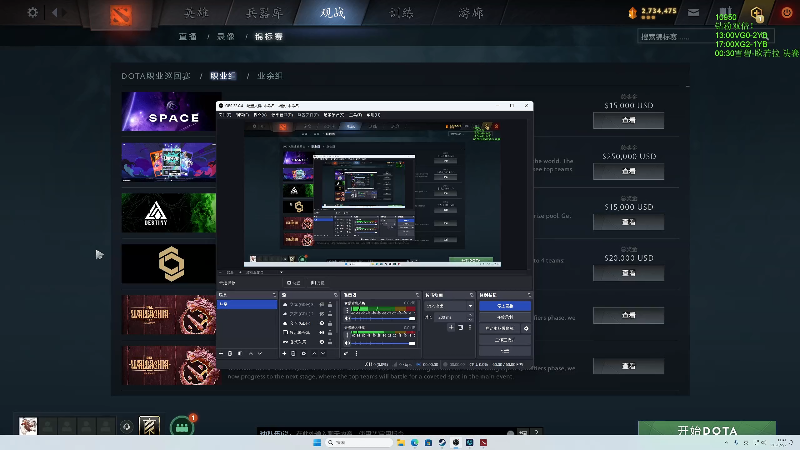Viewport: 800px width, 450px height.
Task: Pop out the OBS Audio Mixer dock
Action: coord(417,295)
